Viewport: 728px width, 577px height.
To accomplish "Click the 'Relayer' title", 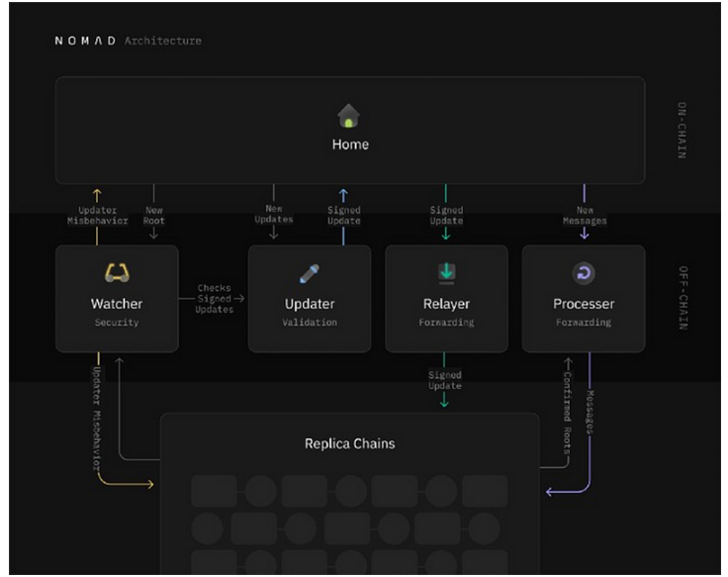I will (x=447, y=304).
